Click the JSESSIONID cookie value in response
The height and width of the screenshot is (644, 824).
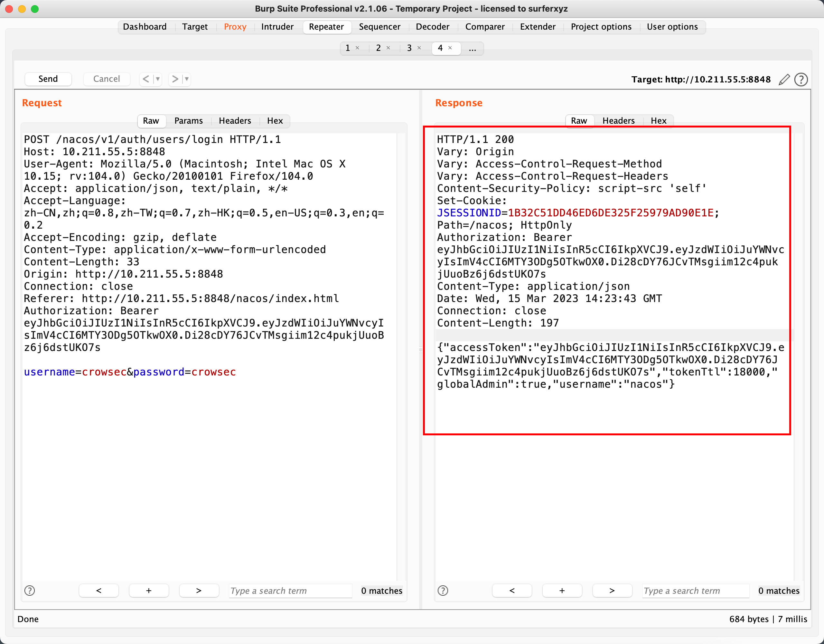pos(611,213)
